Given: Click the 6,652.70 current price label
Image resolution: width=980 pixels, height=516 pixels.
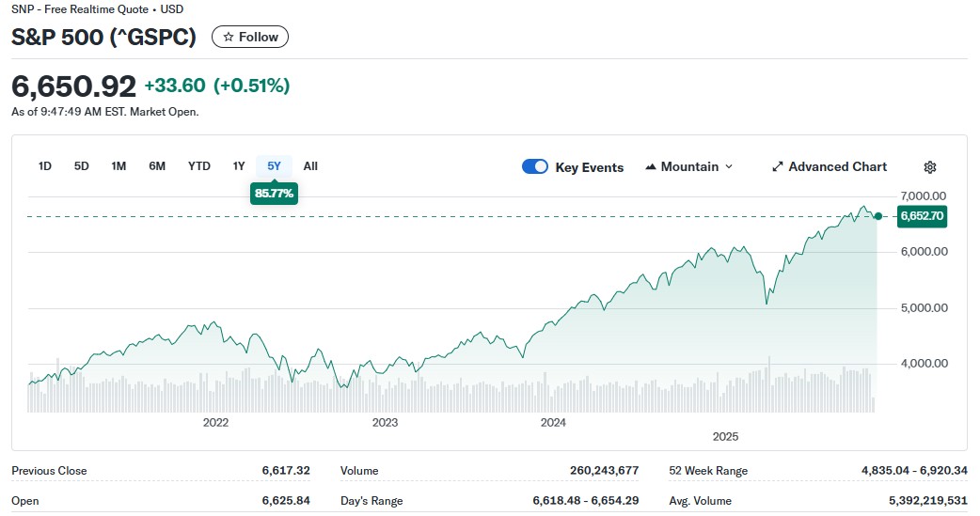Looking at the screenshot, I should click(x=922, y=216).
